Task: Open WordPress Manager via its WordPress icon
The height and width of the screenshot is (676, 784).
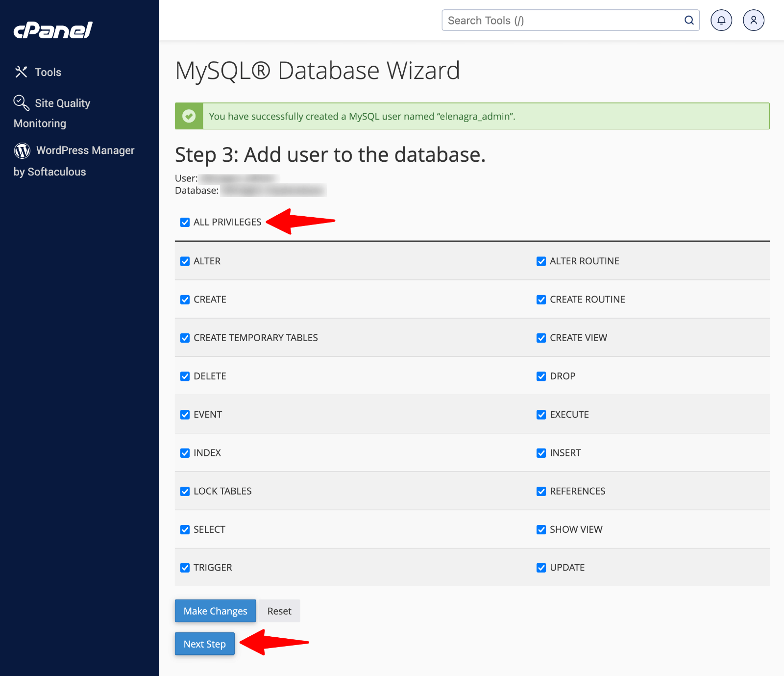Action: (x=22, y=151)
